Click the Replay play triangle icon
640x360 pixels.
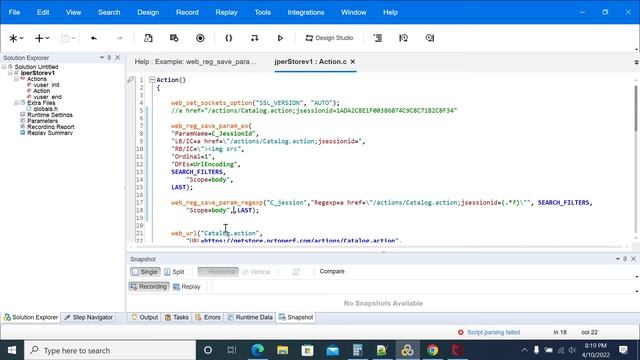click(x=280, y=38)
